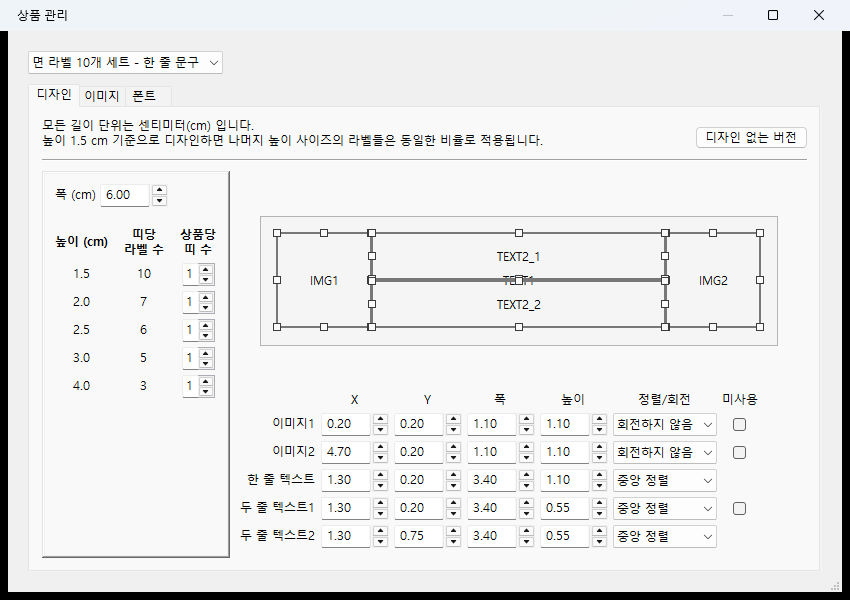The image size is (850, 600).
Task: Increase 폭 (cm) with the up arrow
Action: tap(159, 190)
